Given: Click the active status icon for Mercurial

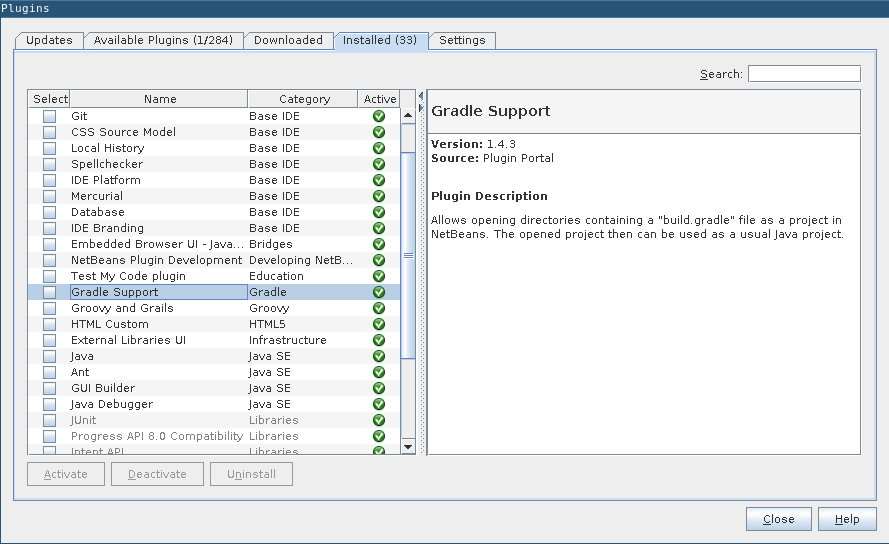Looking at the screenshot, I should pyautogui.click(x=379, y=196).
